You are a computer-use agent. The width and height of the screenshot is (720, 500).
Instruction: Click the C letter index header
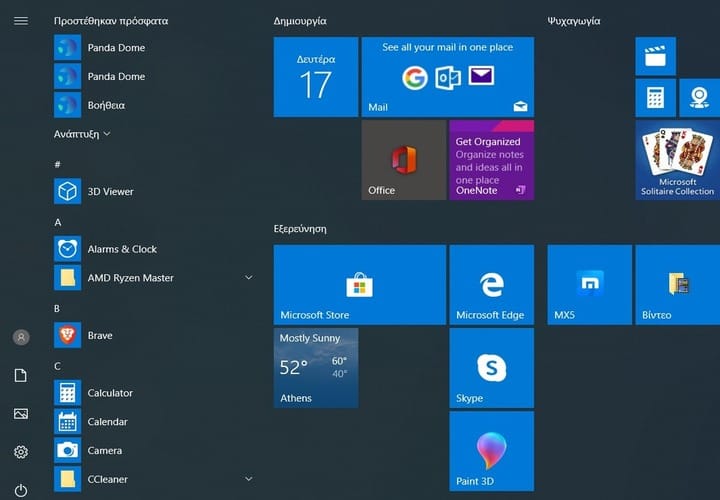tap(57, 366)
